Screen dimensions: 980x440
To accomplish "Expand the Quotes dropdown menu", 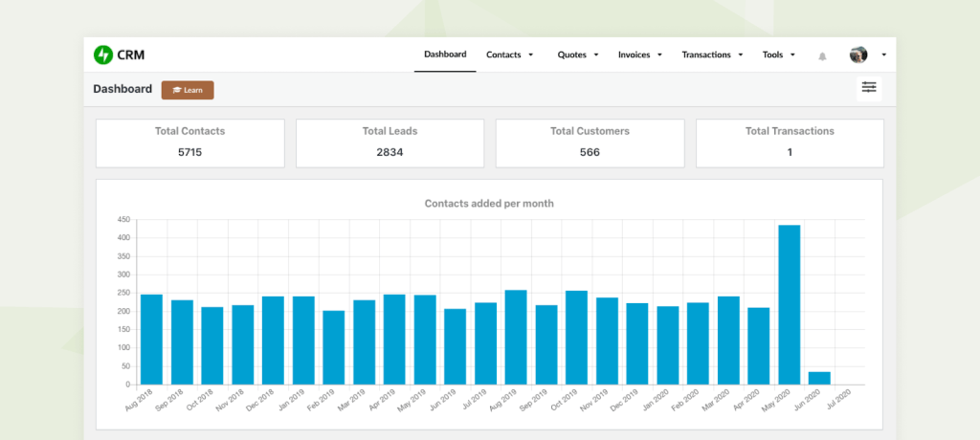I will pyautogui.click(x=578, y=55).
